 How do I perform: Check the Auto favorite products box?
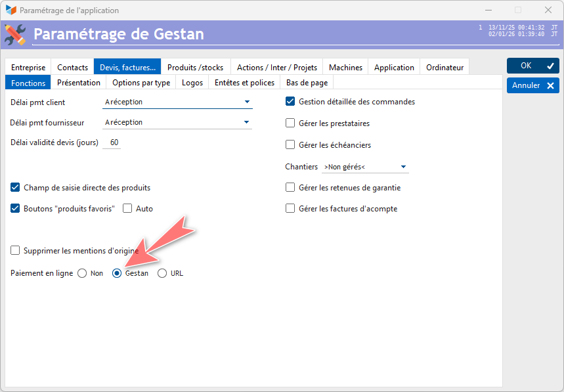coord(128,209)
